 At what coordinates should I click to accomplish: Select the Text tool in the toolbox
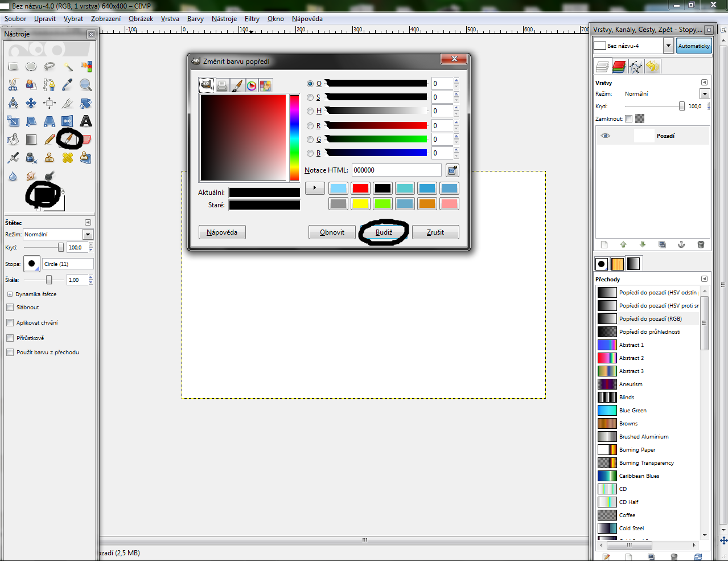tap(86, 121)
